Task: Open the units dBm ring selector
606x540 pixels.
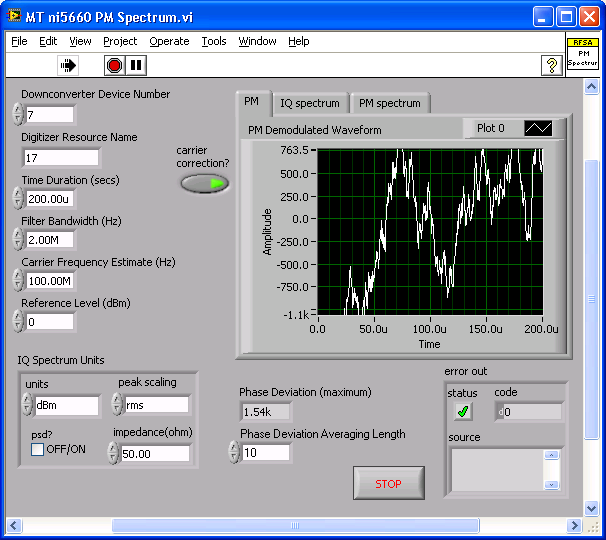Action: (66, 405)
